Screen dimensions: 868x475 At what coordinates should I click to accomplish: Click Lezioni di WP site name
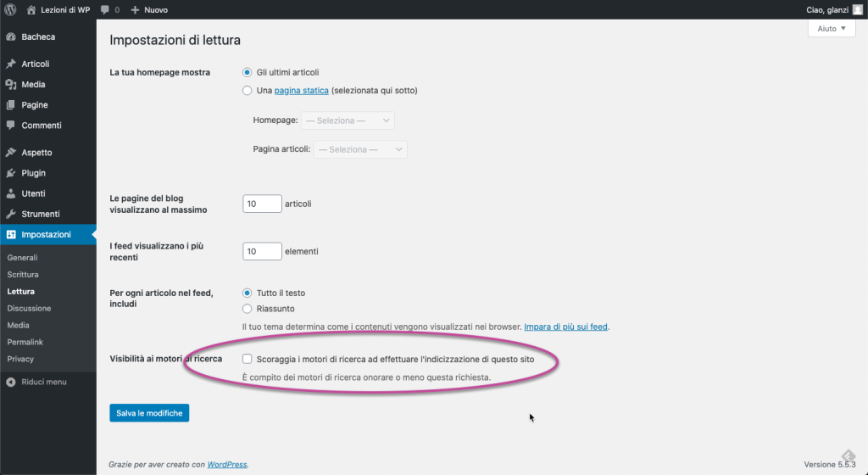point(65,10)
